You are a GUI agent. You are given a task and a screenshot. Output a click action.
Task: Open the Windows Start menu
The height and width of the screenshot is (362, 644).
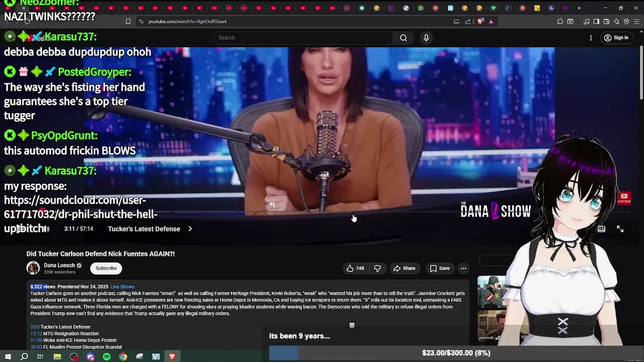pos(8,356)
